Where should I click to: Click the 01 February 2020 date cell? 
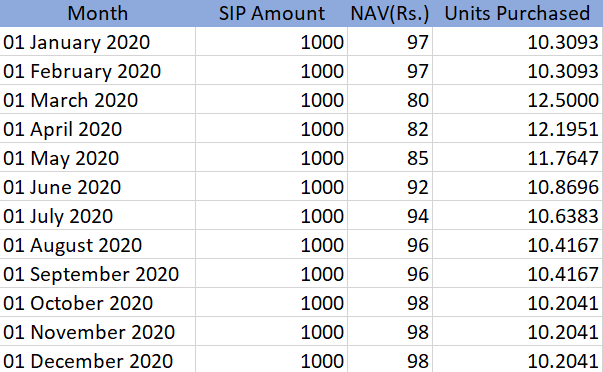click(97, 70)
